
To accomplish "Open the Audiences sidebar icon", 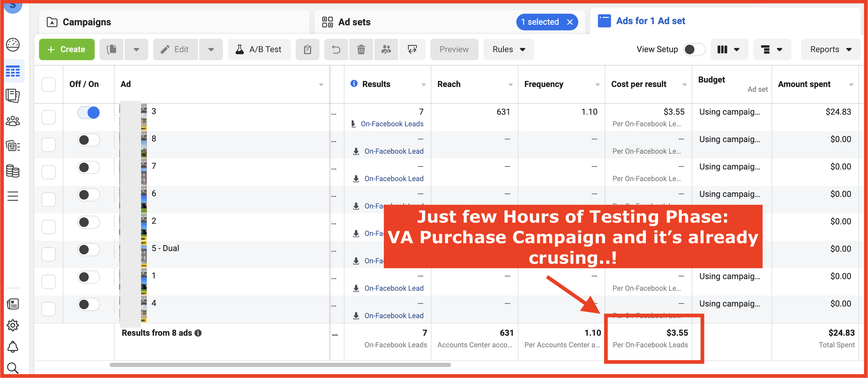I will [13, 121].
